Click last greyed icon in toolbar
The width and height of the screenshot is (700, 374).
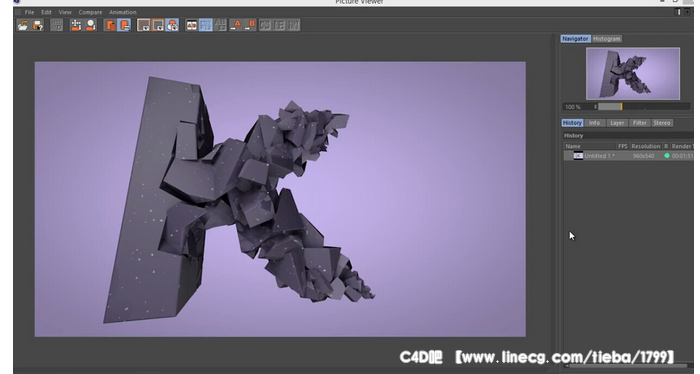(x=294, y=25)
